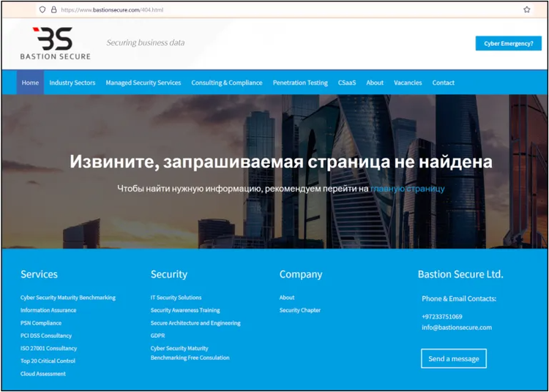The image size is (549, 392).
Task: Click the Send a message button
Action: pyautogui.click(x=453, y=359)
